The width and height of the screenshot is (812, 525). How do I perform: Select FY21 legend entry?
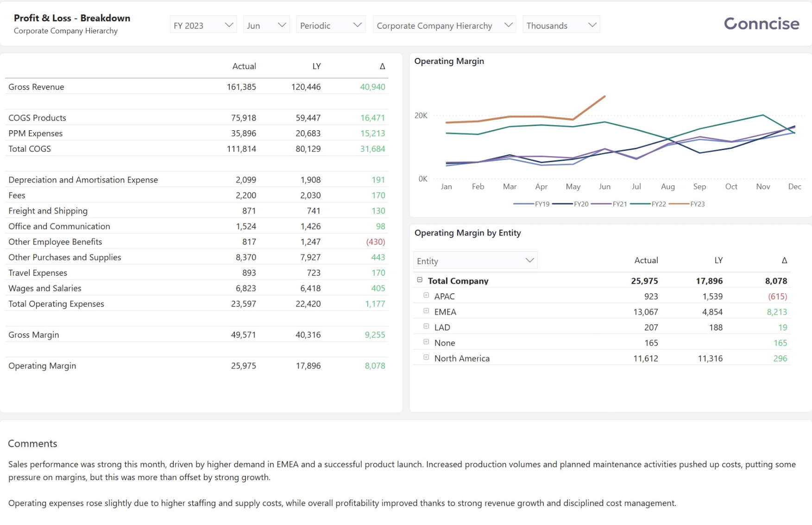[x=610, y=204]
